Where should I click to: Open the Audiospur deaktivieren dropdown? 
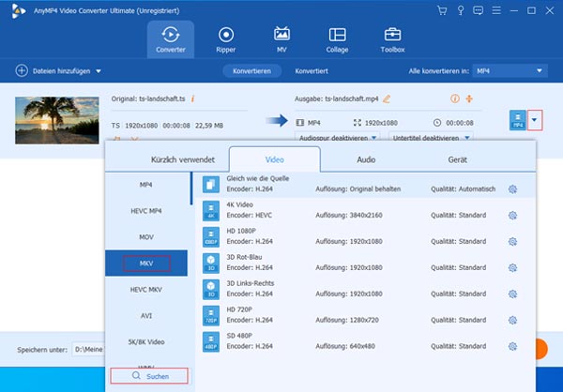338,138
